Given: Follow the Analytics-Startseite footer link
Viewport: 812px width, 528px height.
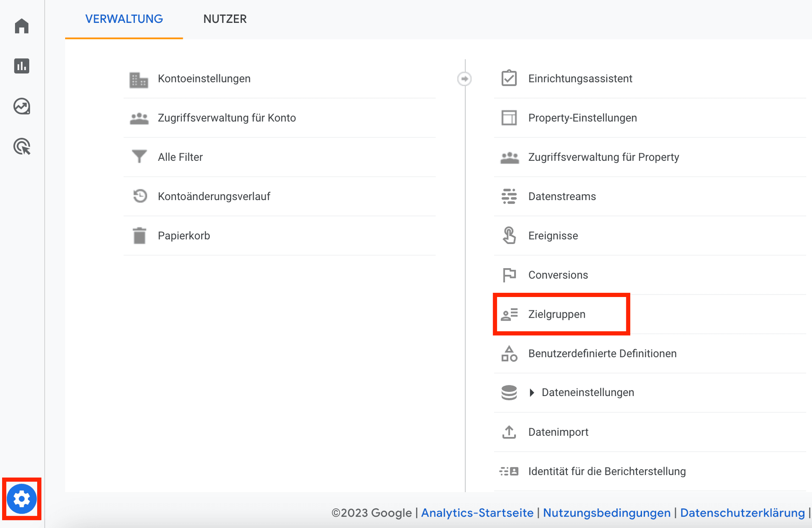Looking at the screenshot, I should click(x=477, y=513).
